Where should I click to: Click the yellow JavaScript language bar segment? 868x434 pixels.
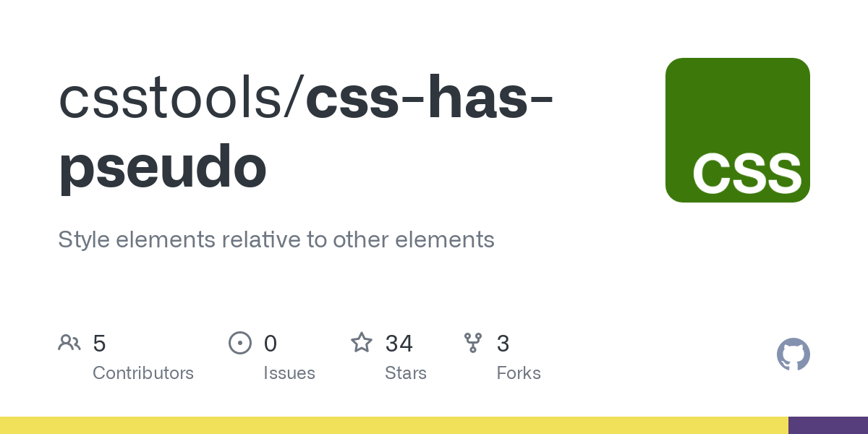pos(394,425)
